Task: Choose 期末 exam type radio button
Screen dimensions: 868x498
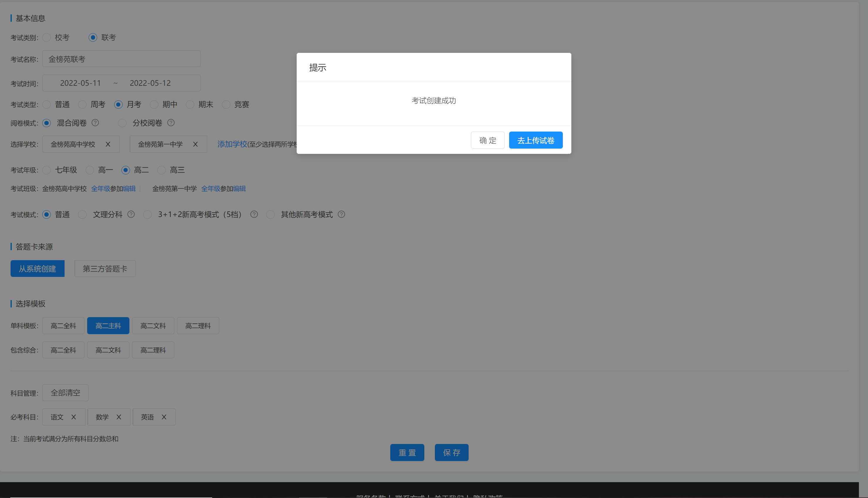Action: tap(190, 104)
